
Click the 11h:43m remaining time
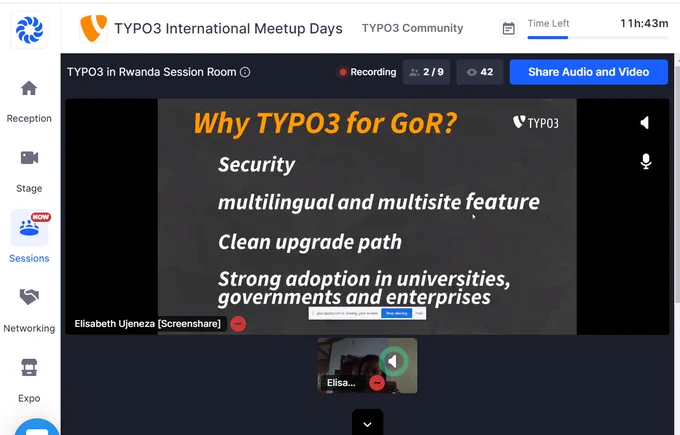tap(644, 23)
